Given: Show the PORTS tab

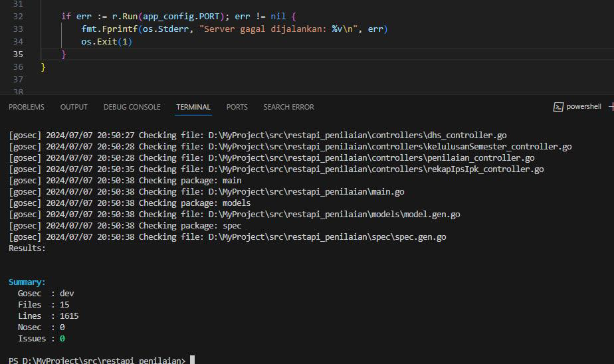Looking at the screenshot, I should pos(237,107).
